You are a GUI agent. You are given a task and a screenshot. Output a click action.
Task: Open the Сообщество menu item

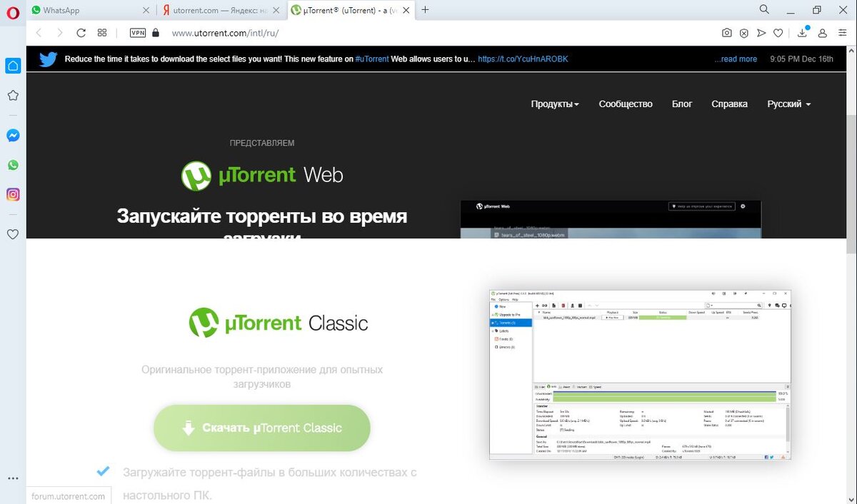point(626,104)
